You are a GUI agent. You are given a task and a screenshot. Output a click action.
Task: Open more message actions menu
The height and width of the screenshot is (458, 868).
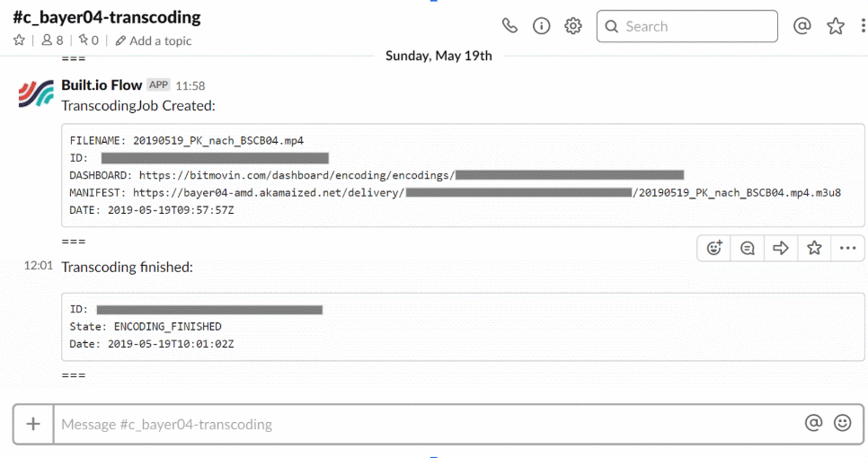click(x=847, y=248)
